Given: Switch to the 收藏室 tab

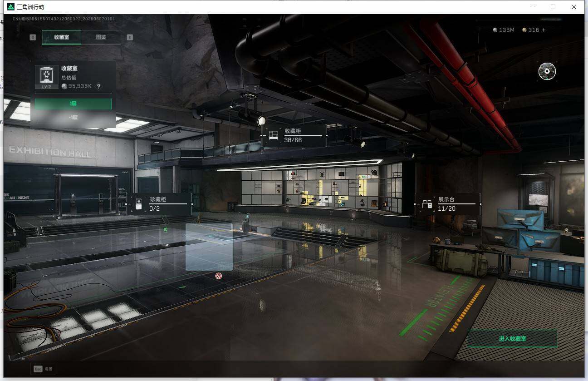Looking at the screenshot, I should click(62, 37).
